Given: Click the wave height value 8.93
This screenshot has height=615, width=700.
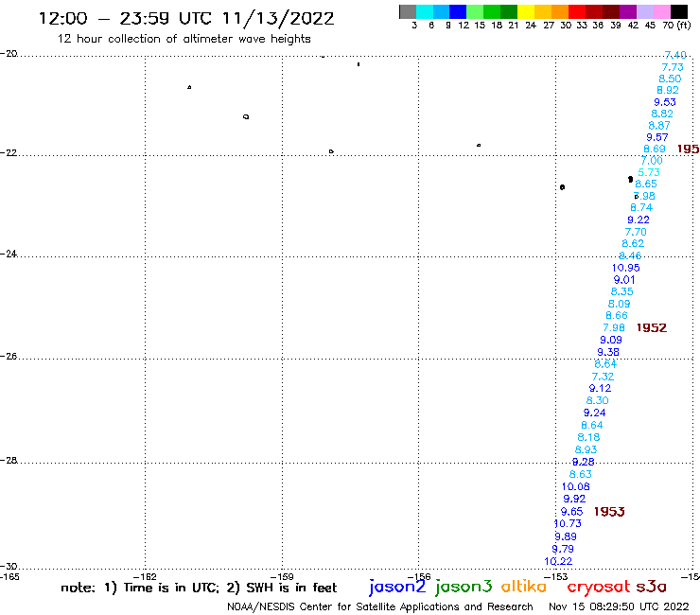Looking at the screenshot, I should coord(586,449).
